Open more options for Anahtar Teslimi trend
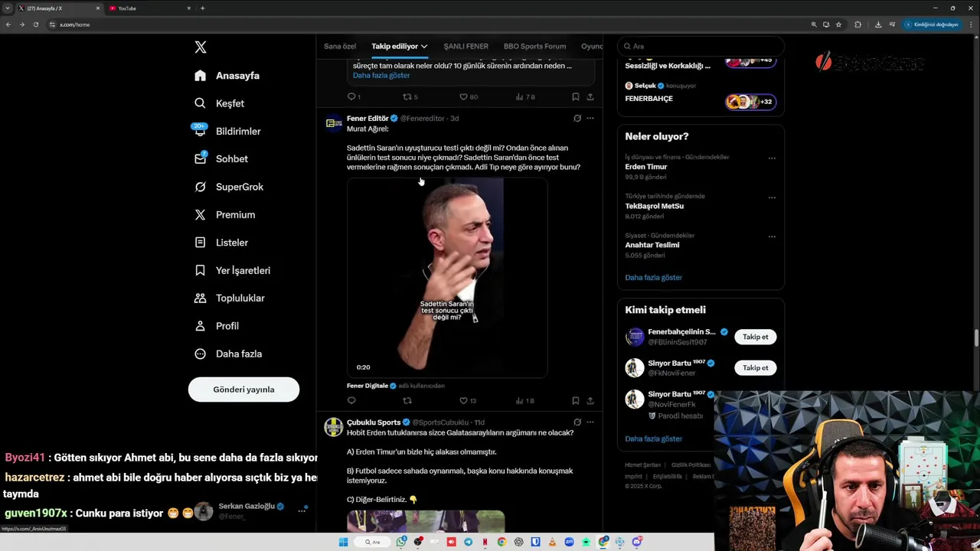This screenshot has width=980, height=551. tap(772, 236)
